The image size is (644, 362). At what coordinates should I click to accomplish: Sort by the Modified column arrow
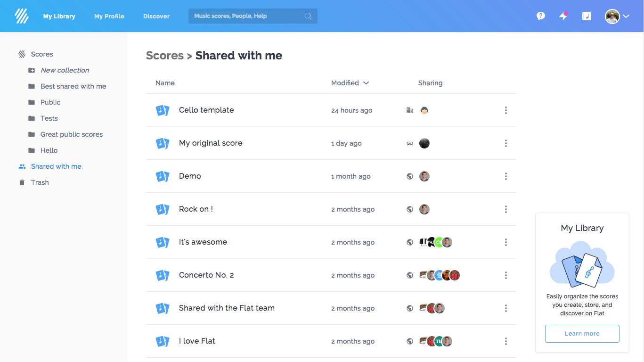(x=366, y=83)
